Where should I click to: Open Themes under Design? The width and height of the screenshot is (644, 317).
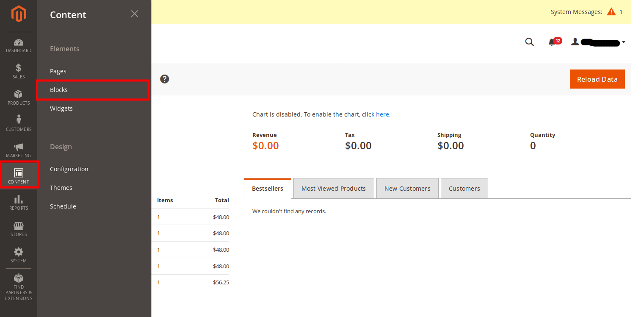[x=61, y=188]
